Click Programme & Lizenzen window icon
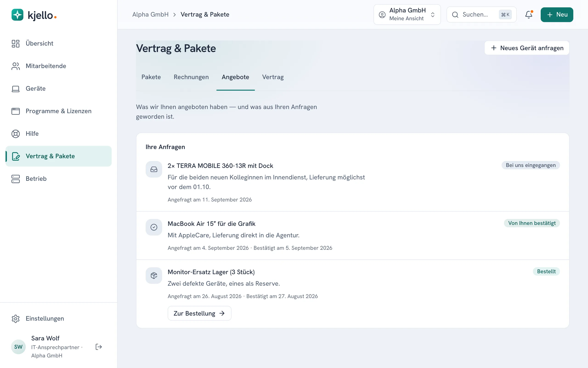The height and width of the screenshot is (368, 588). pyautogui.click(x=16, y=111)
